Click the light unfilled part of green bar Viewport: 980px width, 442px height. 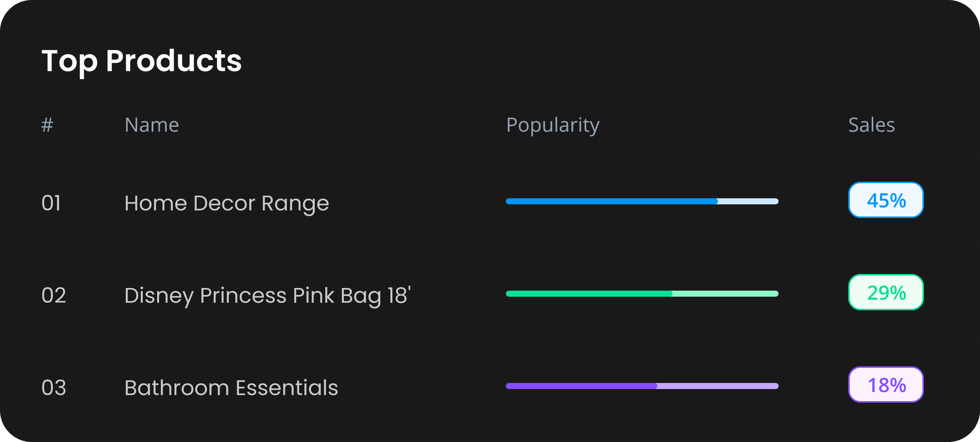click(725, 294)
